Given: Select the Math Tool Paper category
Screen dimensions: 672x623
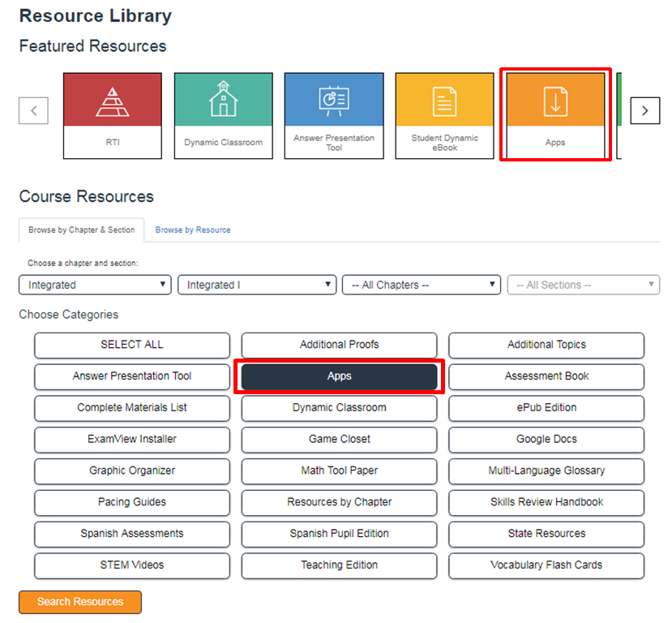Looking at the screenshot, I should point(340,470).
